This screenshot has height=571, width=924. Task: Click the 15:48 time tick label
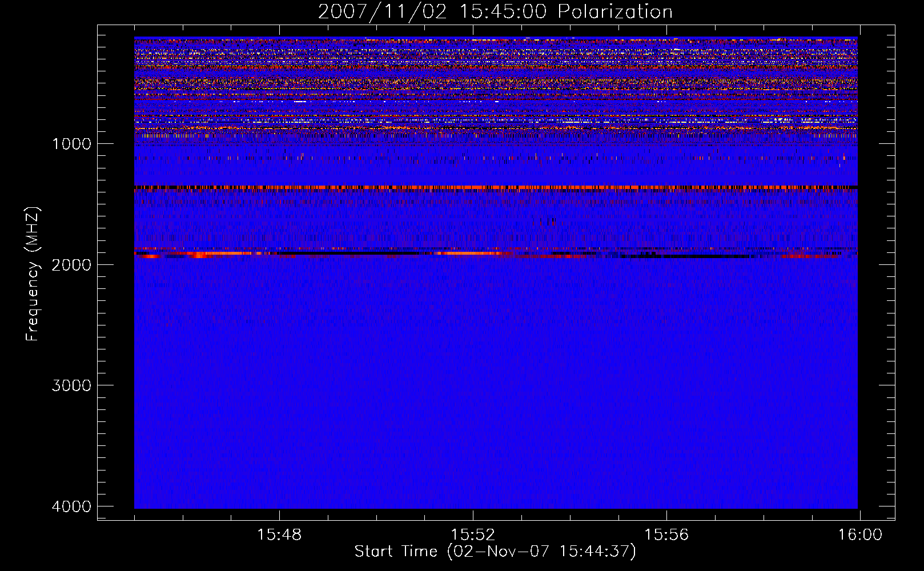pos(279,535)
